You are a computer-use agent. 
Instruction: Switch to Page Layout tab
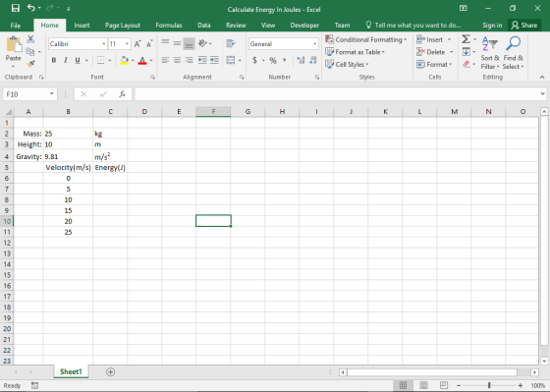[x=123, y=26]
